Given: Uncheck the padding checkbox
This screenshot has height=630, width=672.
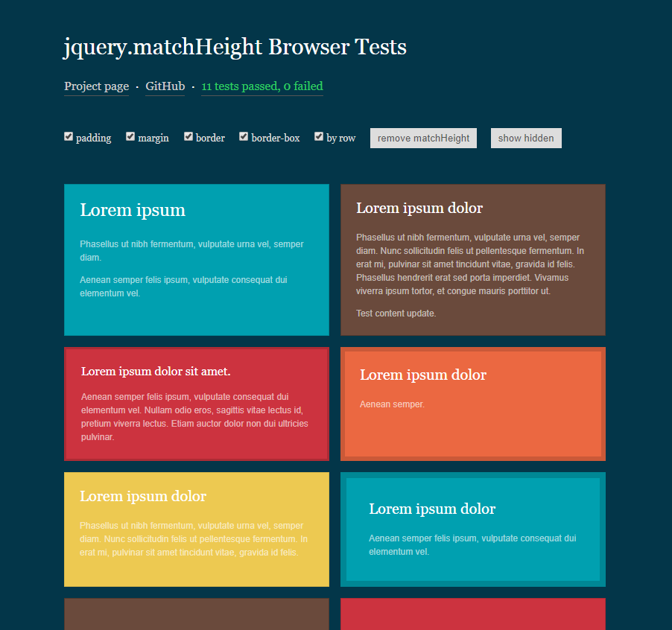Looking at the screenshot, I should click(69, 136).
